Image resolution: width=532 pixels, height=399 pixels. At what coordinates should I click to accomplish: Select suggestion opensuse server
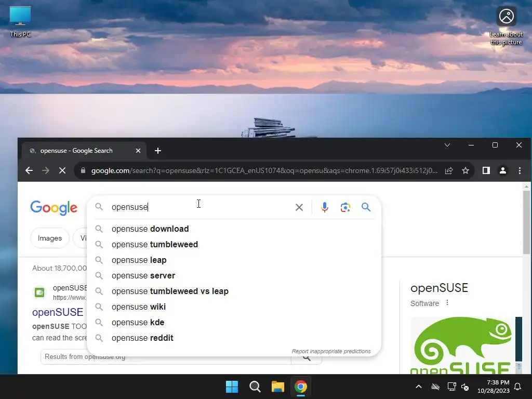coord(234,276)
